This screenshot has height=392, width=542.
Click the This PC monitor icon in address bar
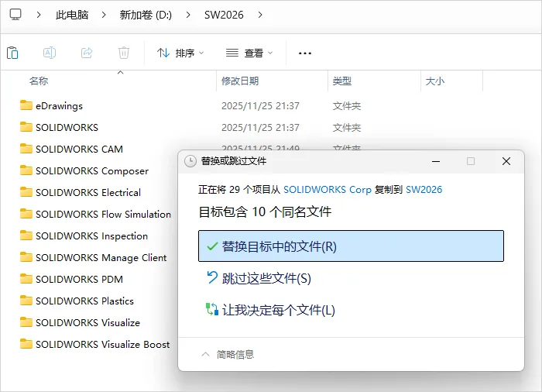[x=15, y=15]
